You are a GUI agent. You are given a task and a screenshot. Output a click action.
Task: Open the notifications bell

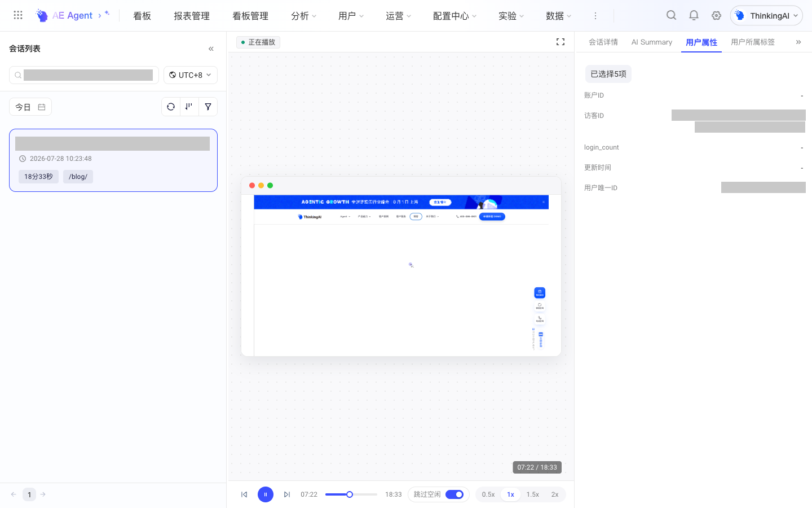pos(694,15)
